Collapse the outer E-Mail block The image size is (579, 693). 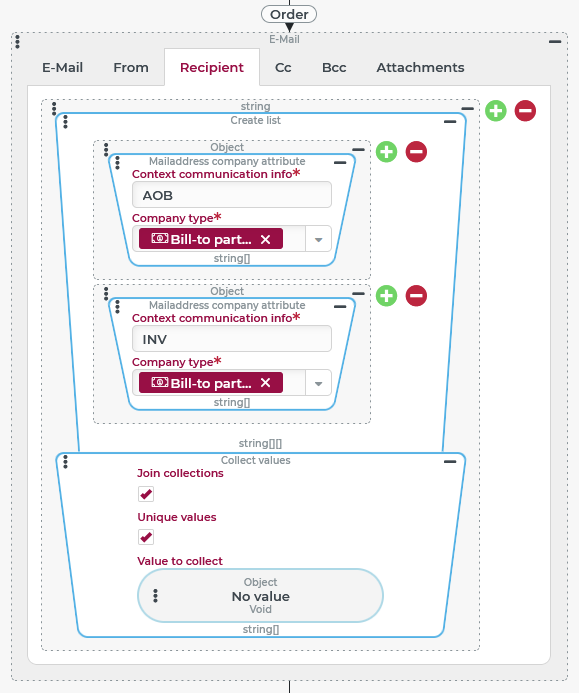[x=555, y=42]
